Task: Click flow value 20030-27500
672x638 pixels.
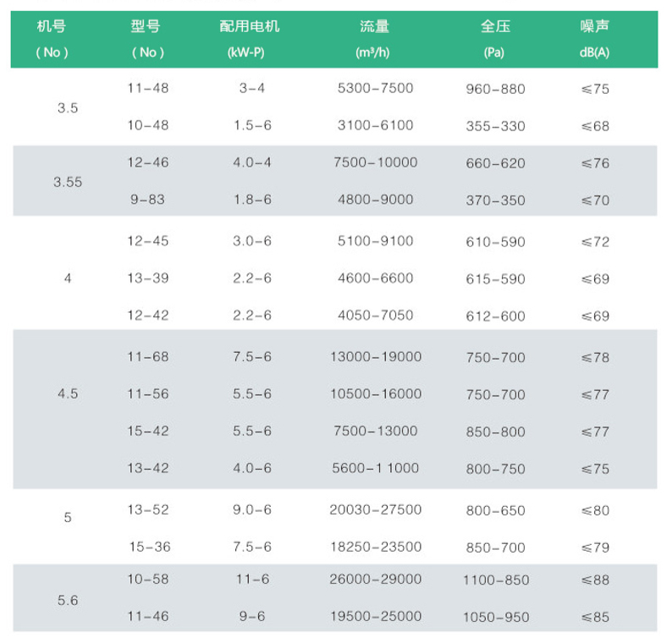Action: tap(375, 509)
